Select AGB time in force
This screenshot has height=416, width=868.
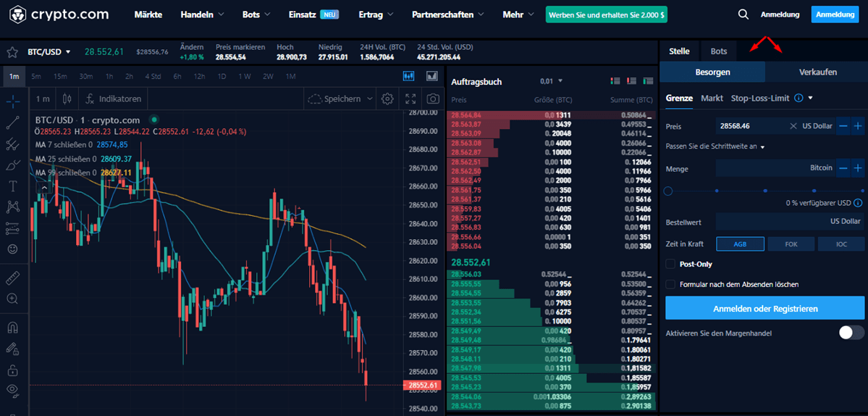click(x=740, y=244)
